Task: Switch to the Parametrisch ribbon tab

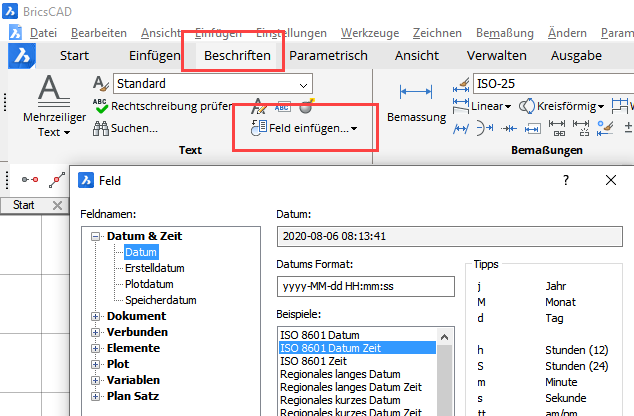Action: (x=328, y=56)
